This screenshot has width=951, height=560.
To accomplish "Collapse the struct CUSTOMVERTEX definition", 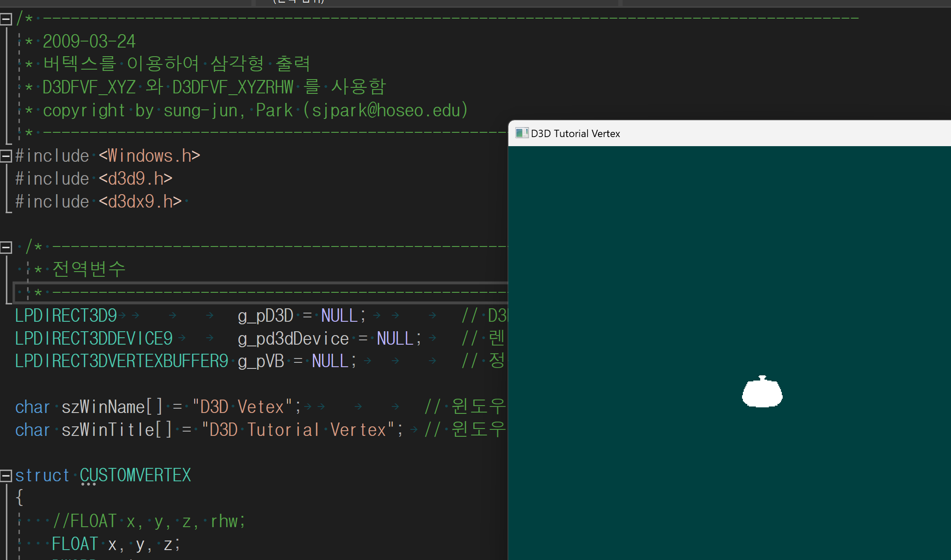I will 6,476.
